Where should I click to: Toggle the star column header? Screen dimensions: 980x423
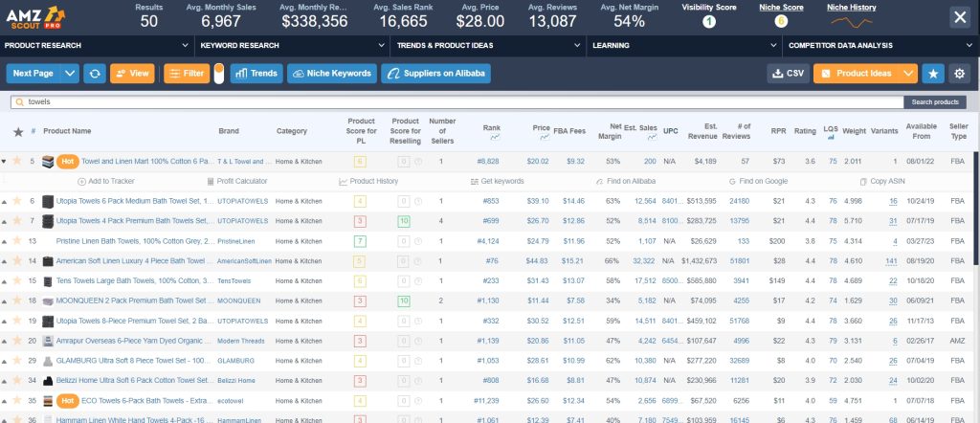pyautogui.click(x=17, y=132)
